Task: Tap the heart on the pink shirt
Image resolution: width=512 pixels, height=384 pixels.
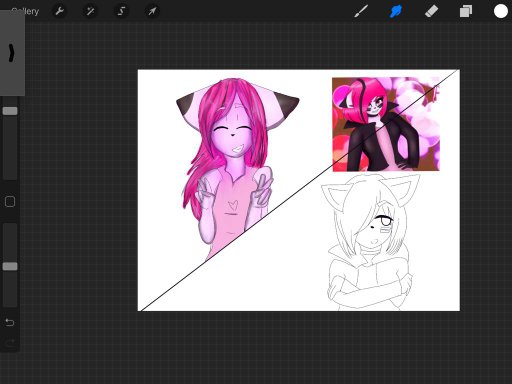Action: pyautogui.click(x=233, y=205)
